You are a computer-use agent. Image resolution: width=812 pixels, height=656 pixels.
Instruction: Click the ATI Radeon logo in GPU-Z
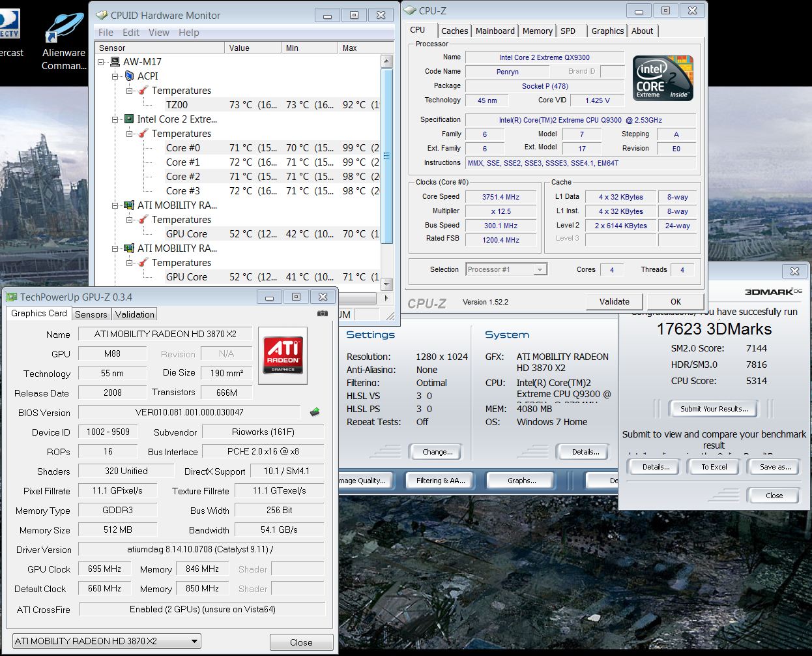tap(283, 355)
